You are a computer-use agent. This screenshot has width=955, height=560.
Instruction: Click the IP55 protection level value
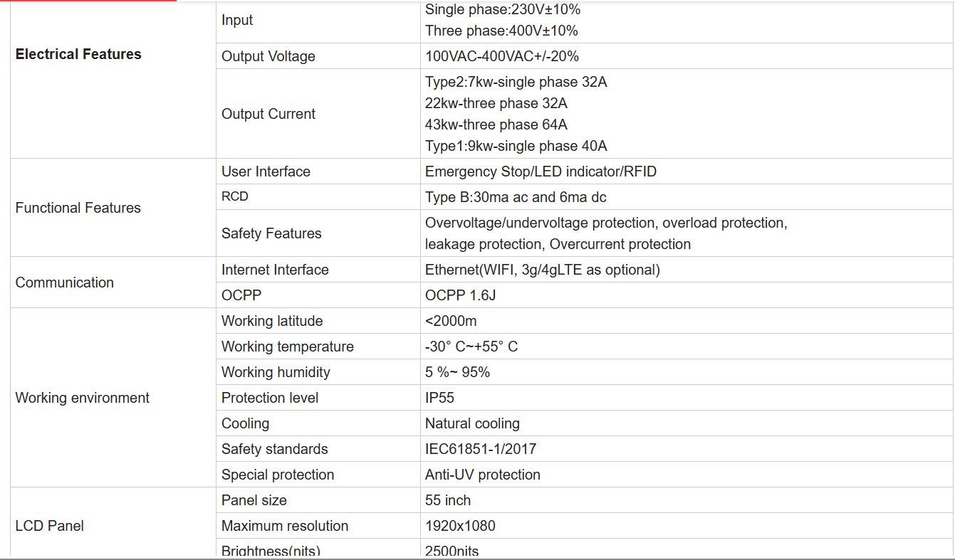[x=439, y=398]
